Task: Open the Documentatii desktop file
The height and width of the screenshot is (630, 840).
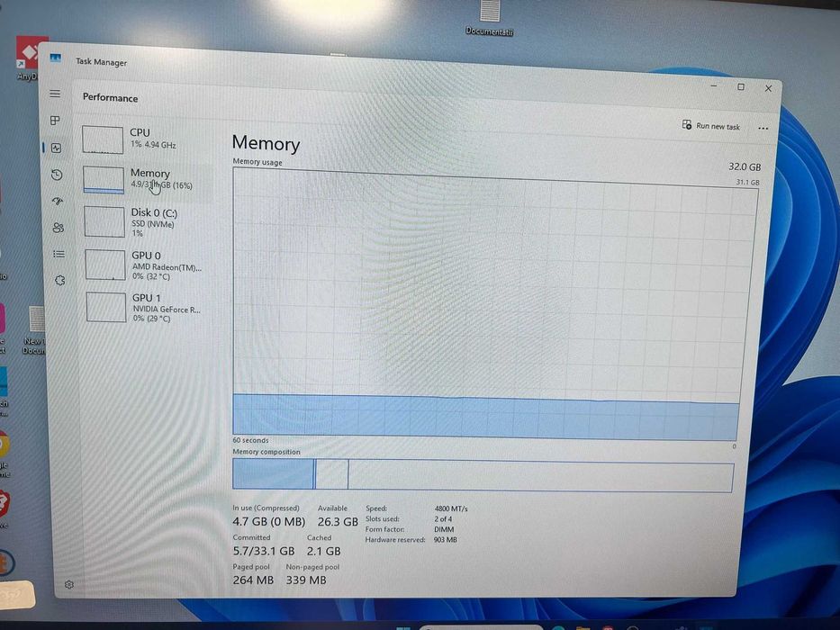Action: click(x=489, y=18)
